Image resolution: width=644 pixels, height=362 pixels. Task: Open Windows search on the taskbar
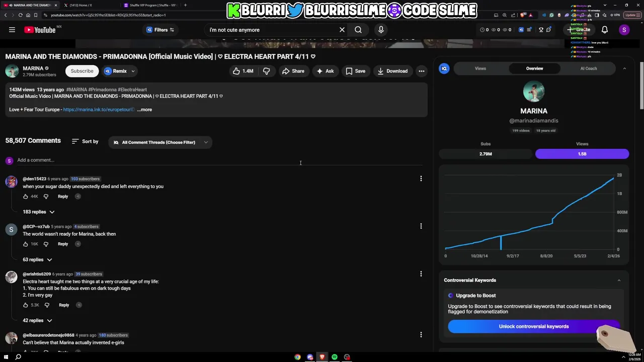18,357
